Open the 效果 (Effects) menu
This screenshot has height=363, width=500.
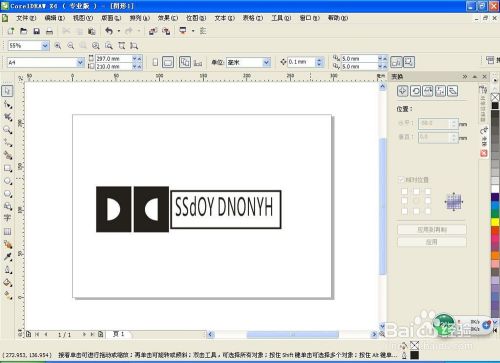point(168,18)
